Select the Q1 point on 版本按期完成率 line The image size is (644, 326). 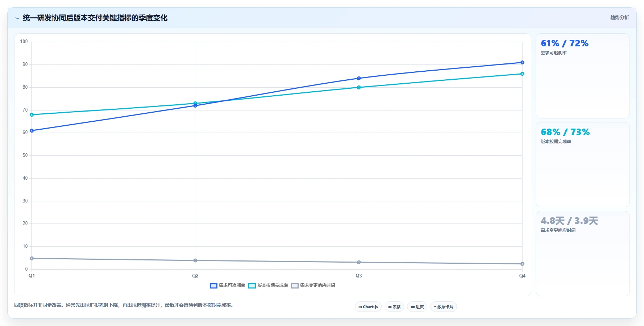[32, 114]
